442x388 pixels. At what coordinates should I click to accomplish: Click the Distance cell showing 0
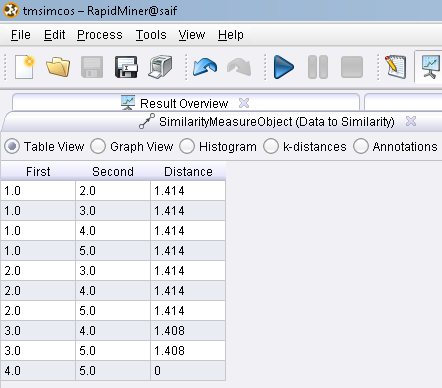pos(188,370)
